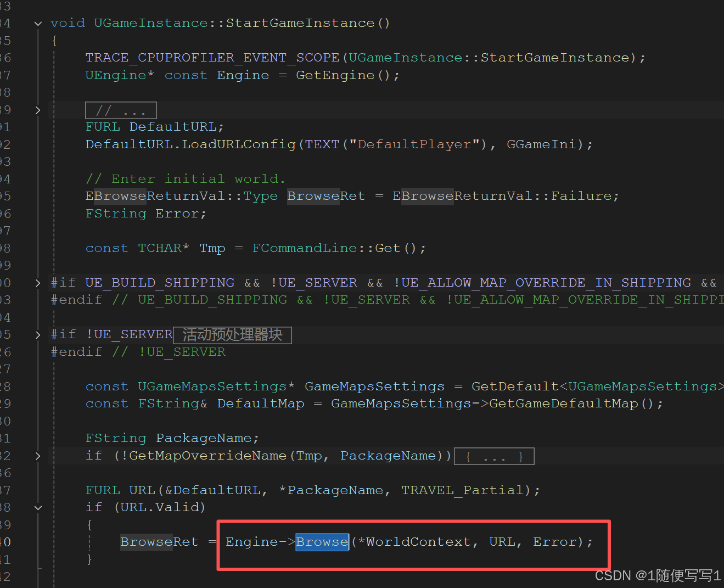Click the UGameInstance class name in the function signature

(x=151, y=23)
